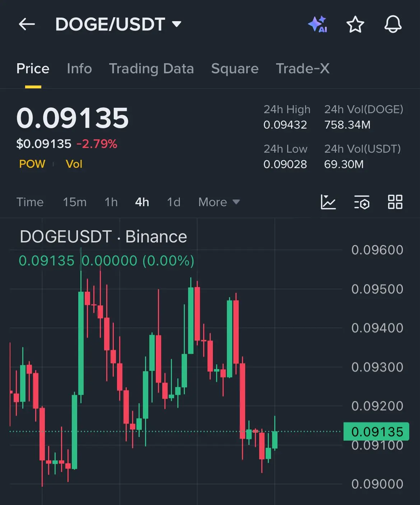This screenshot has width=420, height=505.
Task: Select the 1h chart interval
Action: click(111, 202)
